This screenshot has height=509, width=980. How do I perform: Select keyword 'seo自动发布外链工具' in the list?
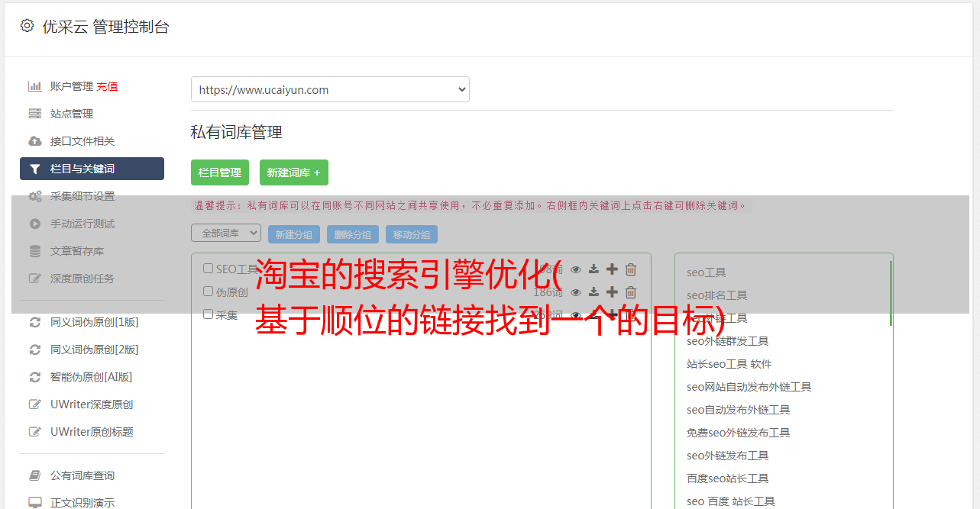[x=739, y=410]
